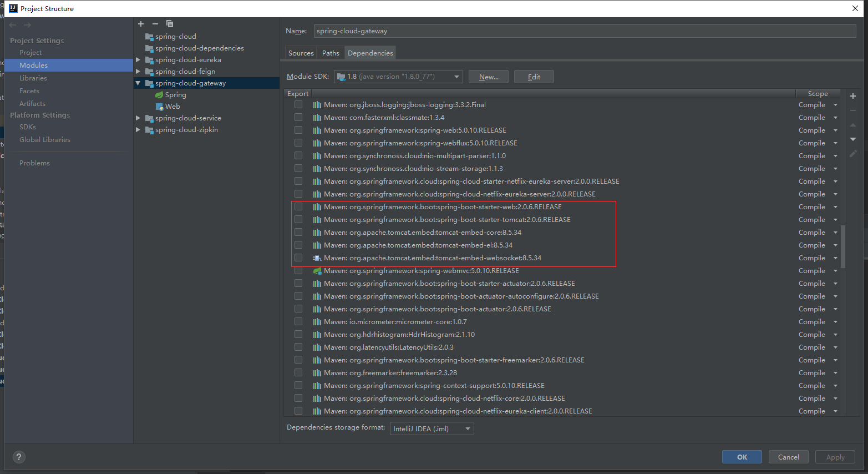Check export box for tomcat-embed-el:8.5.34

(x=298, y=245)
